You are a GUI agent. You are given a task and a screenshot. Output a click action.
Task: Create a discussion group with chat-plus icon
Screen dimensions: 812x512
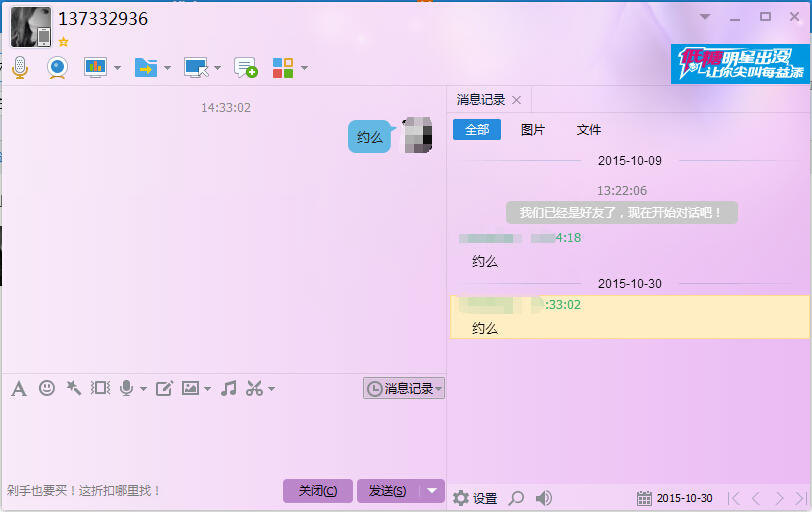(x=245, y=67)
